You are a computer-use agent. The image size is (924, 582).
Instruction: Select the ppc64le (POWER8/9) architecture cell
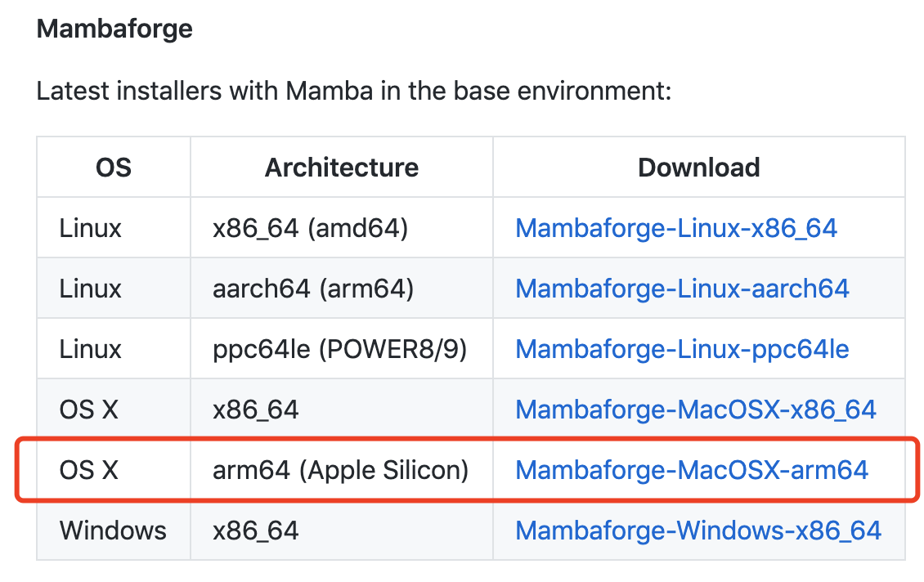339,349
